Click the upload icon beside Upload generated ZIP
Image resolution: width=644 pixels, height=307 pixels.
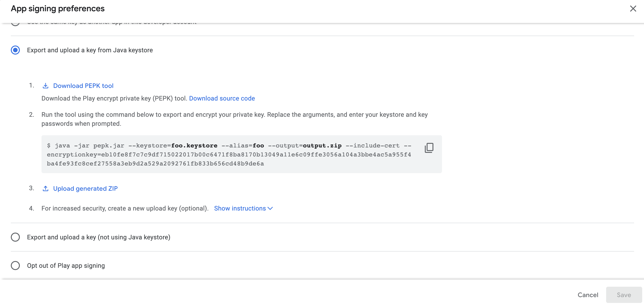click(x=46, y=188)
